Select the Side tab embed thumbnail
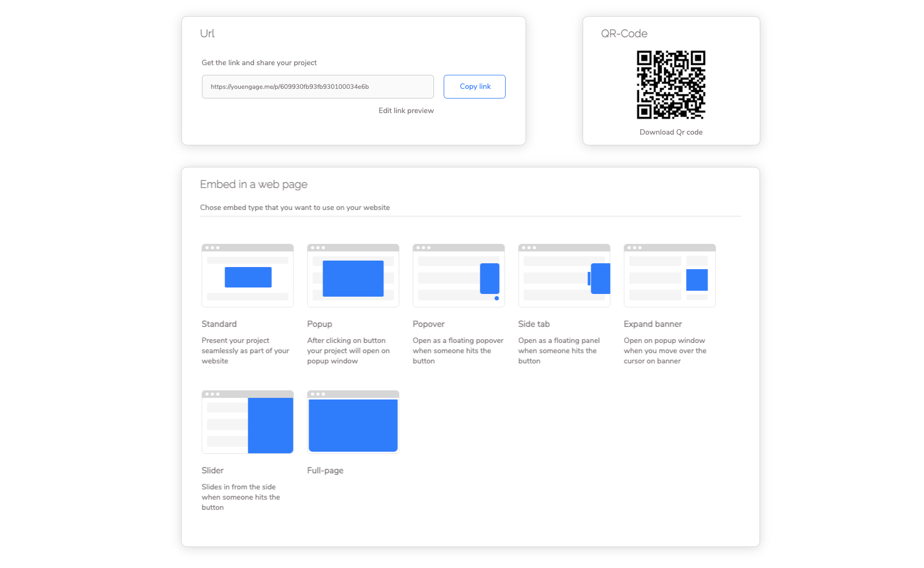 (564, 276)
